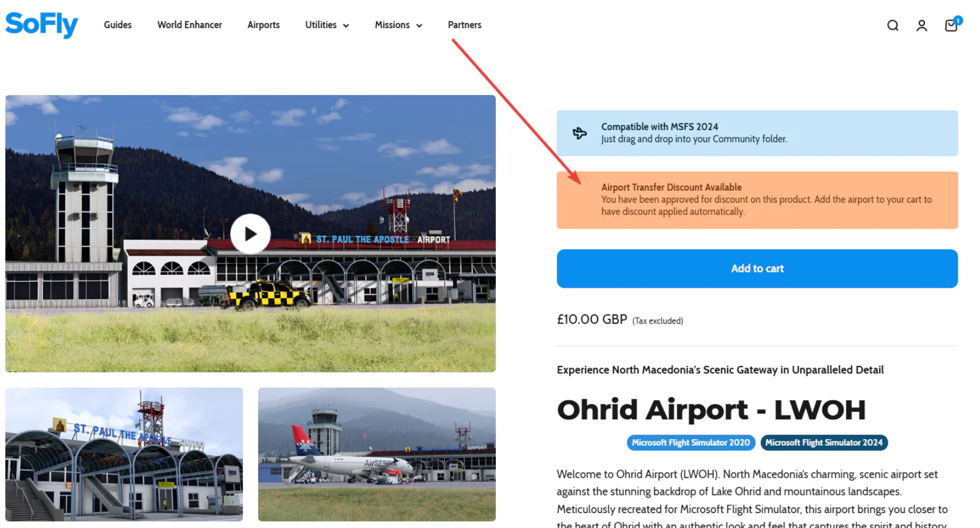Click the Add to cart button
The width and height of the screenshot is (980, 528).
pos(757,269)
